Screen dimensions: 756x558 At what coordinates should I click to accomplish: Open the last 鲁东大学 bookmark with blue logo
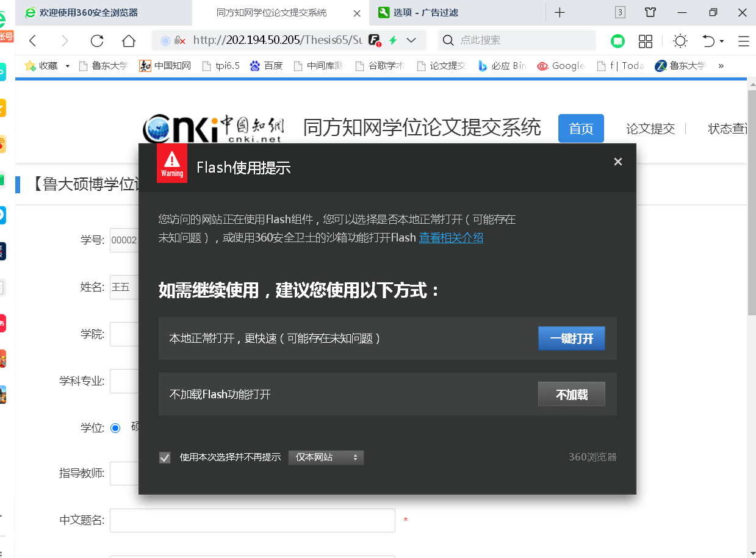tap(680, 66)
